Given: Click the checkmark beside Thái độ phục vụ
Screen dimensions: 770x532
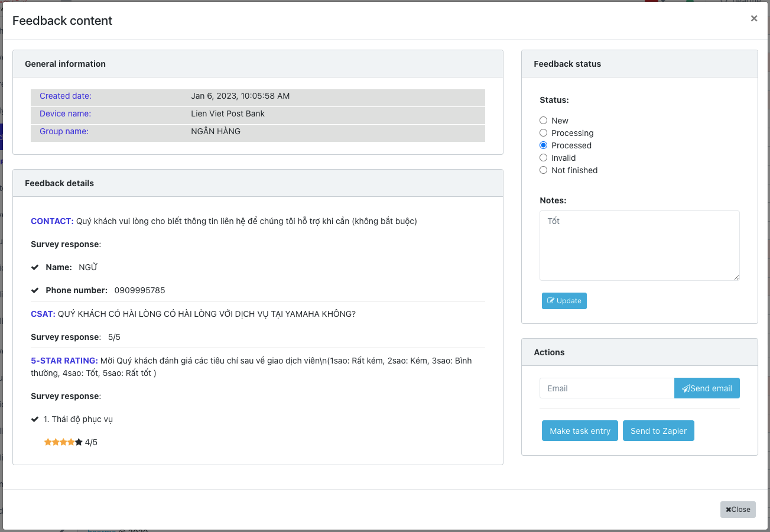Looking at the screenshot, I should tap(35, 419).
